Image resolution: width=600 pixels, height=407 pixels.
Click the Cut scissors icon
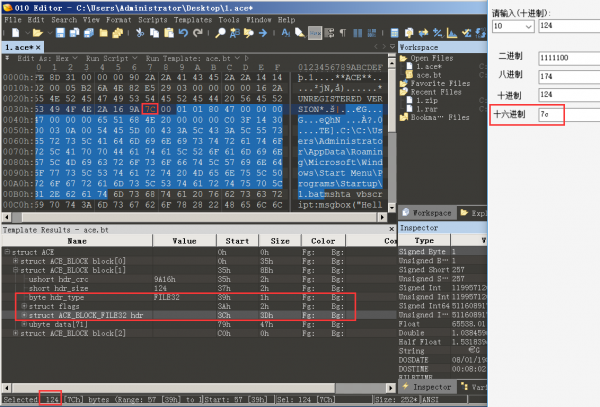coord(136,33)
